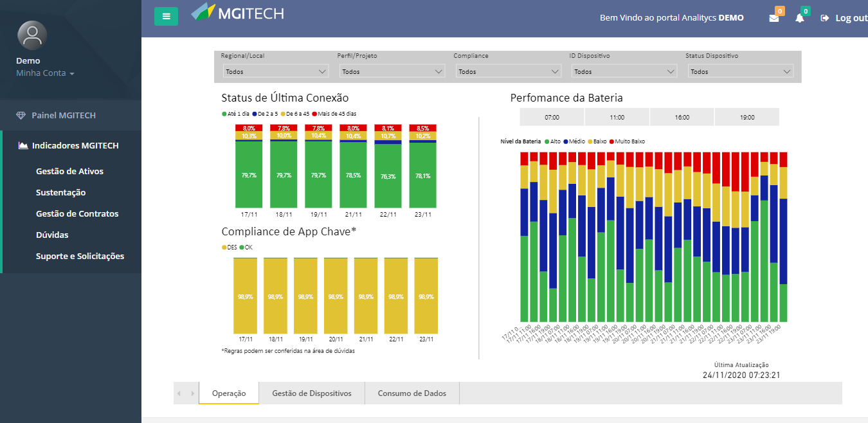This screenshot has height=423, width=868.
Task: Go to Gestão de Ativos
Action: click(x=69, y=172)
